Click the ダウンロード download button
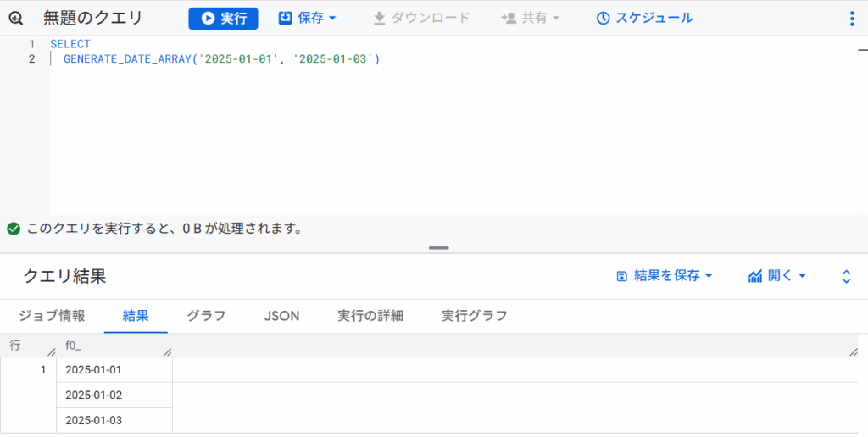The image size is (868, 437). (x=421, y=19)
